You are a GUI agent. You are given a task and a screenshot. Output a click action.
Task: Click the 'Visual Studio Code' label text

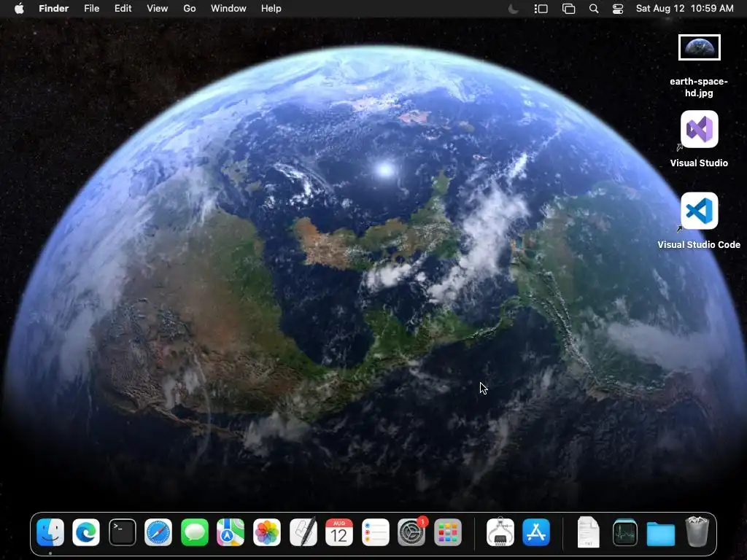coord(699,245)
